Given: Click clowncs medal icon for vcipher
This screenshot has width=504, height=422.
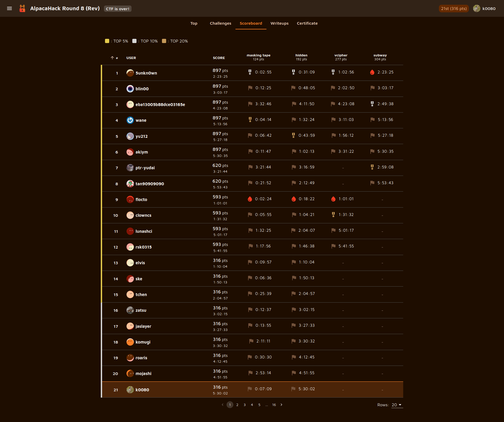Looking at the screenshot, I should (333, 215).
